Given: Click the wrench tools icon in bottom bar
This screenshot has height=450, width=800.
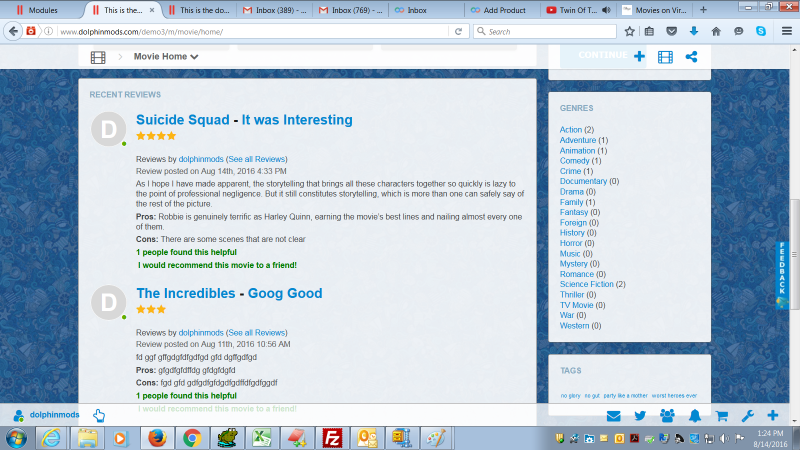Looking at the screenshot, I should coord(747,416).
